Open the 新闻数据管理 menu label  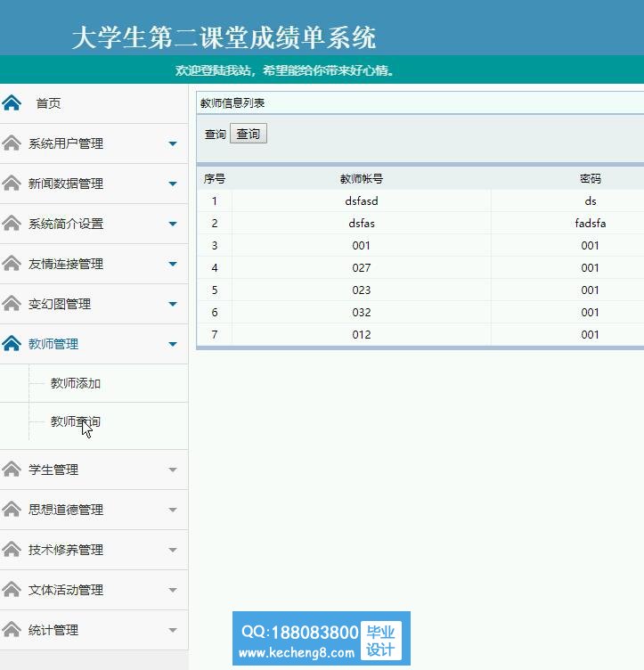point(66,184)
